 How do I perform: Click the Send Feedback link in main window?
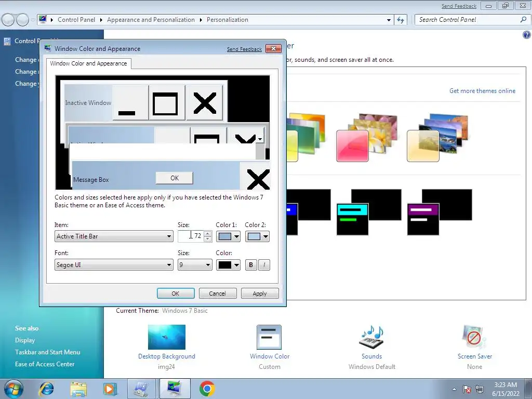pos(459,6)
